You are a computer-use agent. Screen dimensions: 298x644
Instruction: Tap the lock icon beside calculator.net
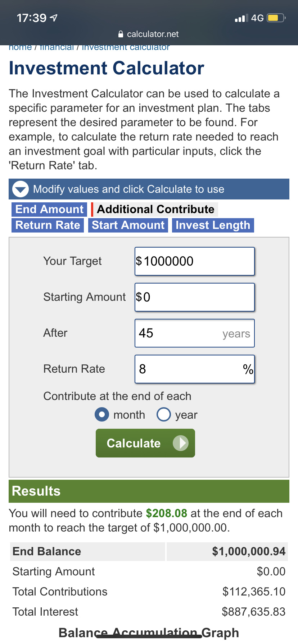[121, 34]
